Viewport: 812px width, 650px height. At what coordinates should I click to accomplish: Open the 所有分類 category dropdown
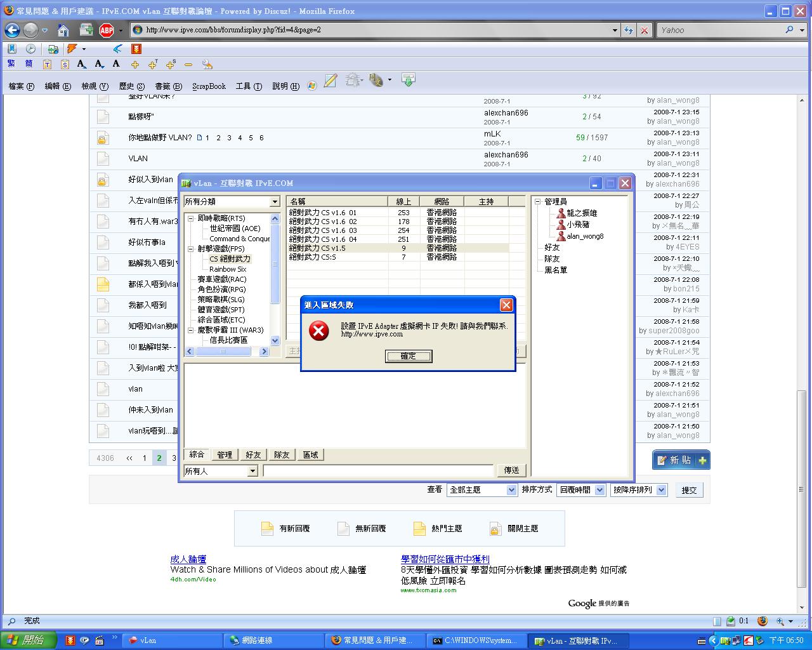coord(275,202)
